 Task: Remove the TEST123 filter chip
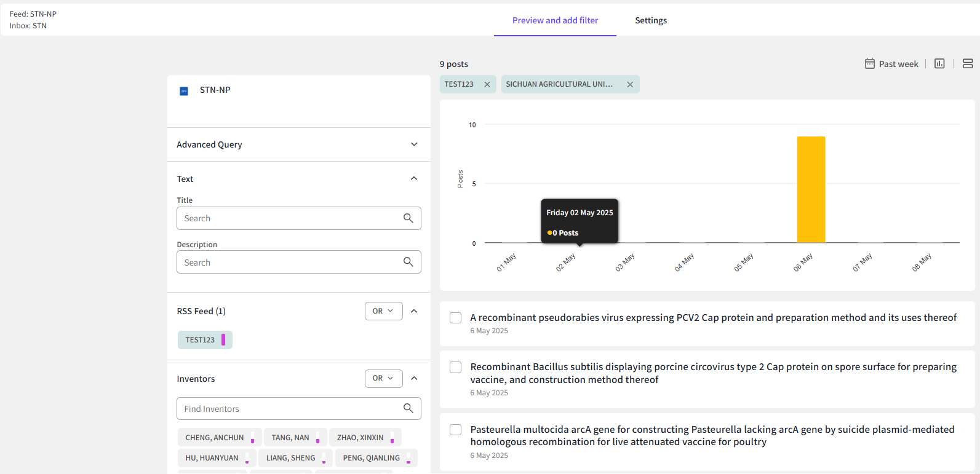(x=487, y=85)
